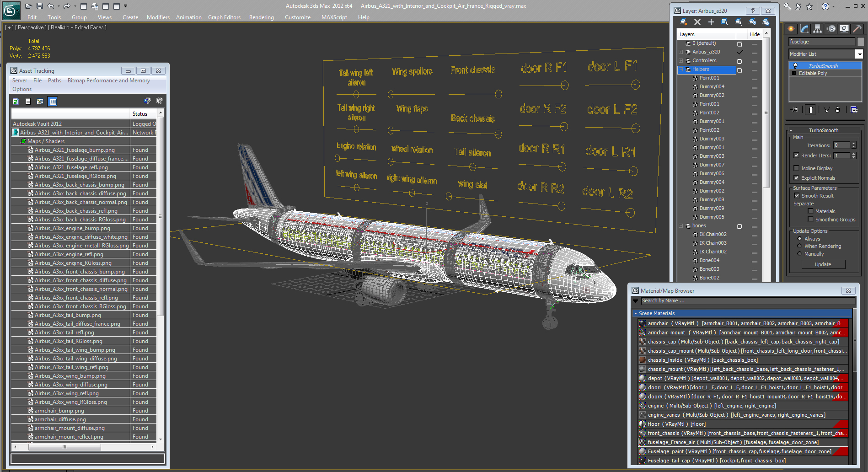The image size is (868, 472).
Task: Open the Motion command panel tab
Action: 831,29
